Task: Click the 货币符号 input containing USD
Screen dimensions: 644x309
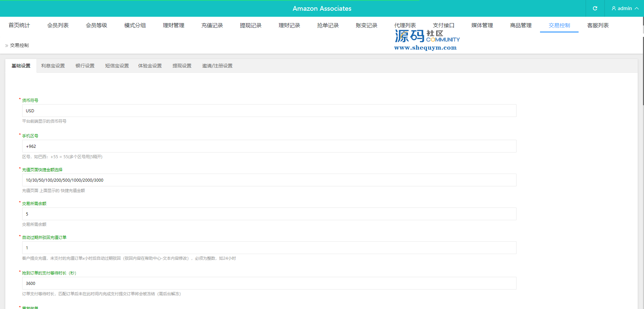Action: [269, 111]
